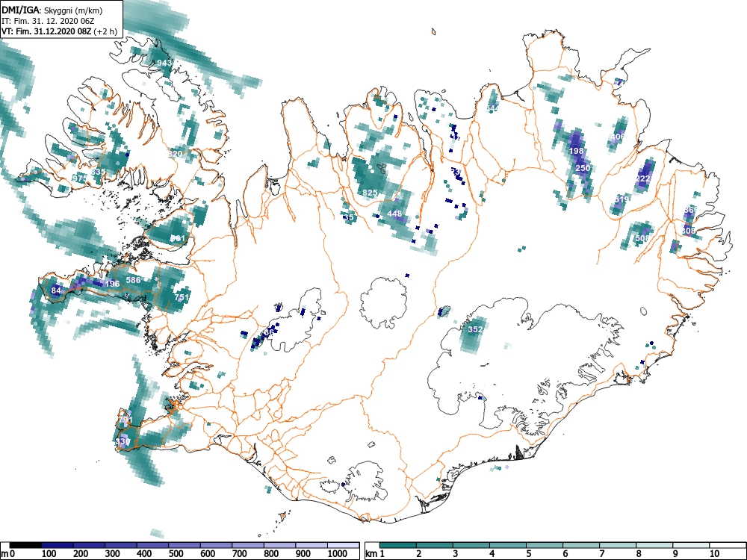Click the '10' label on the km scale
Screen dimensions: 747x560
point(714,554)
